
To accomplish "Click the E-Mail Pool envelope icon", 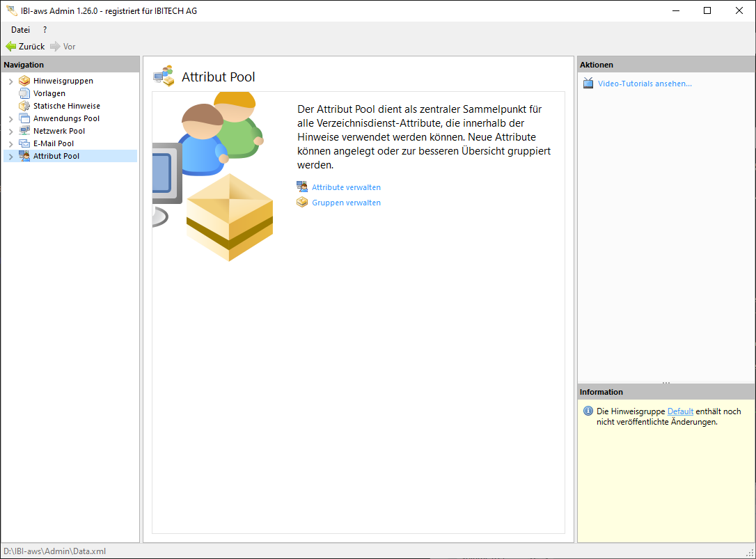I will [x=24, y=143].
